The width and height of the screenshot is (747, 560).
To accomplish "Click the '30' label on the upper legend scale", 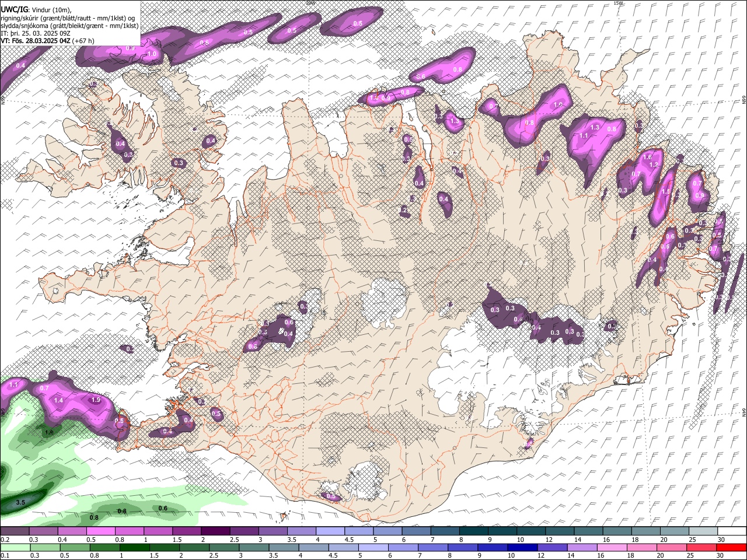I will coord(721,540).
